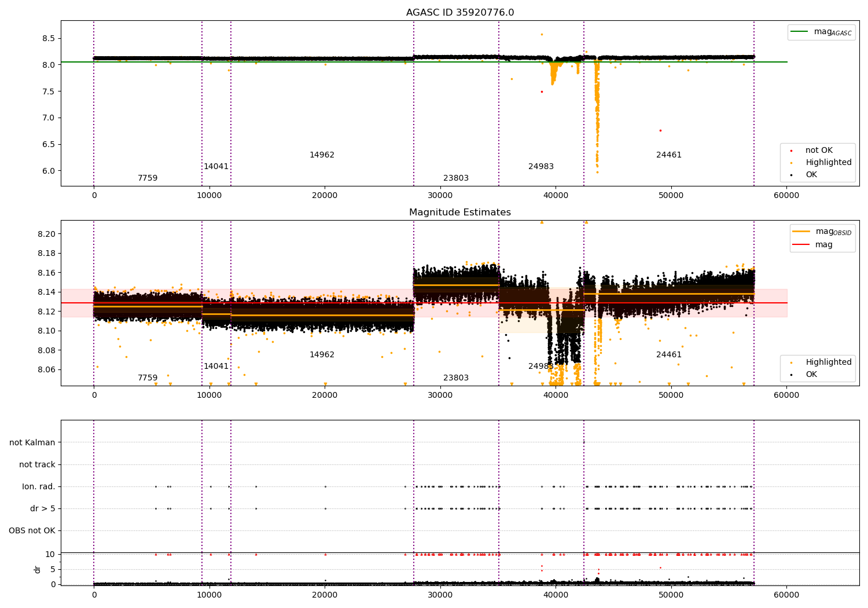Viewport: 868px width, 608px height.
Task: Click obsid label '24983' in top plot
Action: pos(541,167)
